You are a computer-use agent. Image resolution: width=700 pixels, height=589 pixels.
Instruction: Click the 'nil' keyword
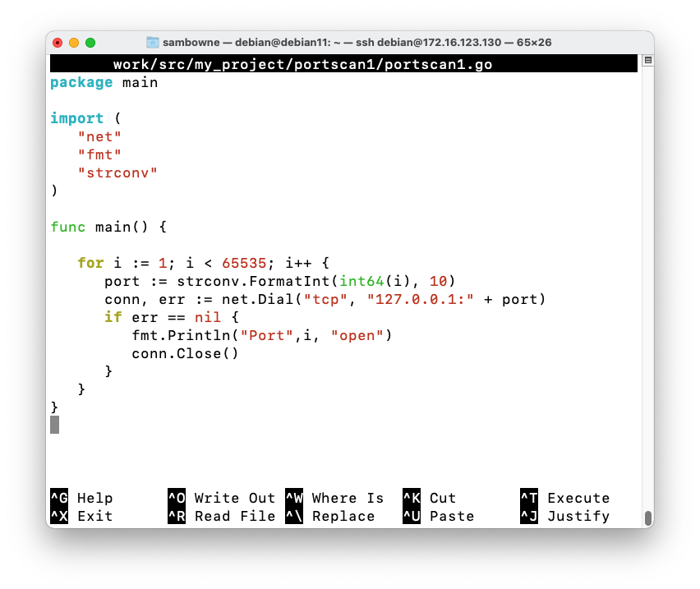pos(208,317)
